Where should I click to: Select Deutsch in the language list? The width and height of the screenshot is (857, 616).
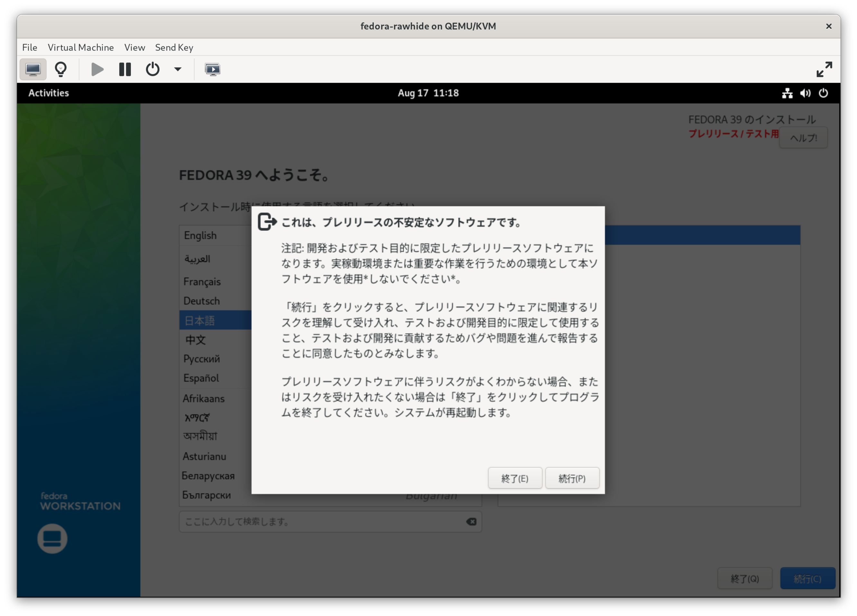click(216, 301)
